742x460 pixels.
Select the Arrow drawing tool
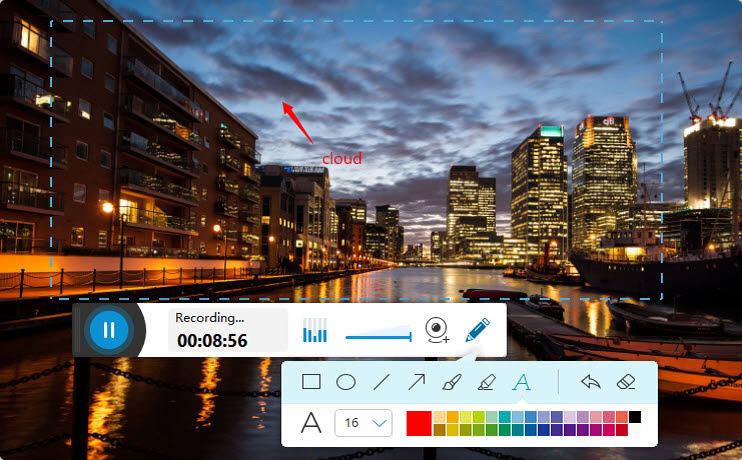[416, 381]
